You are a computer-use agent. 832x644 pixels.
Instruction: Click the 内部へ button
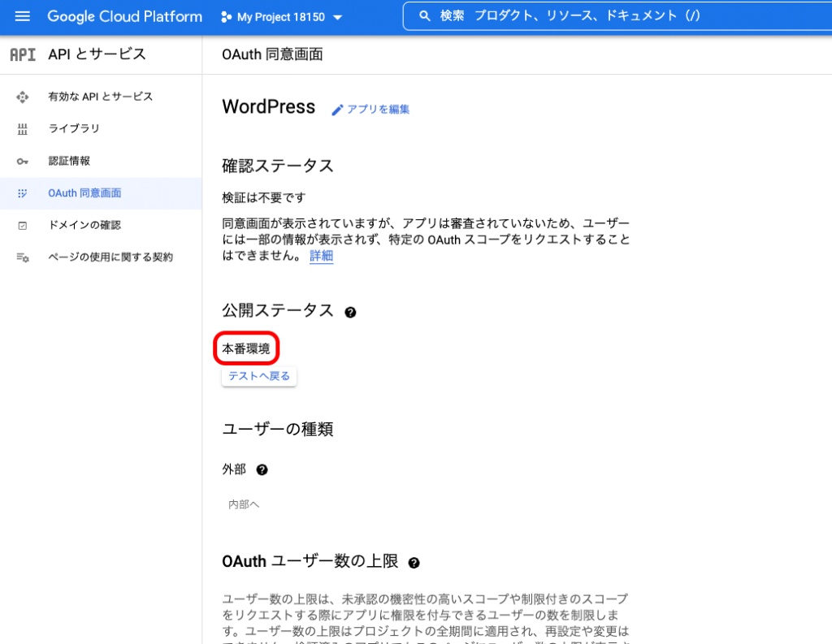pyautogui.click(x=244, y=504)
